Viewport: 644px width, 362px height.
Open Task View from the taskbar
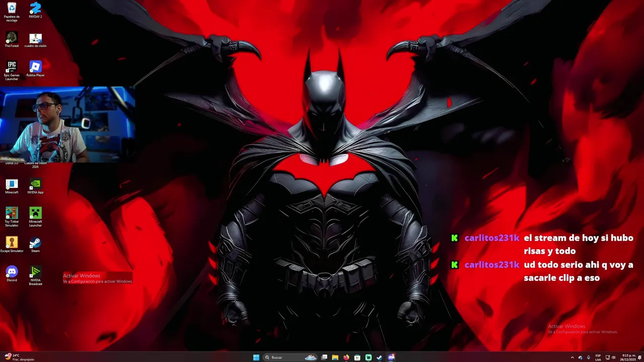[x=324, y=357]
